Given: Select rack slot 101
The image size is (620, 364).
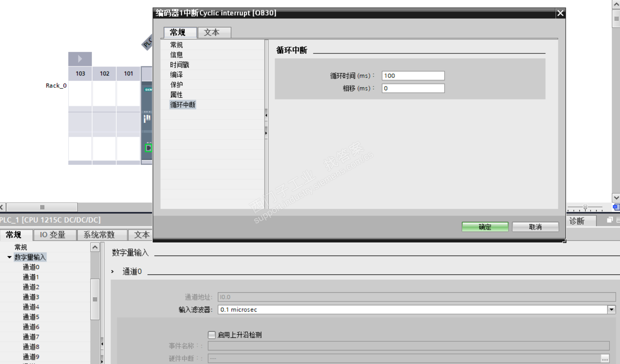Looking at the screenshot, I should (x=128, y=73).
